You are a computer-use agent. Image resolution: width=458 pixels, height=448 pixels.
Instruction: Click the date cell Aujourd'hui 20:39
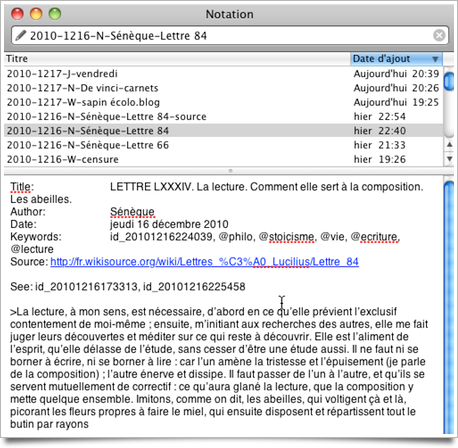click(396, 74)
